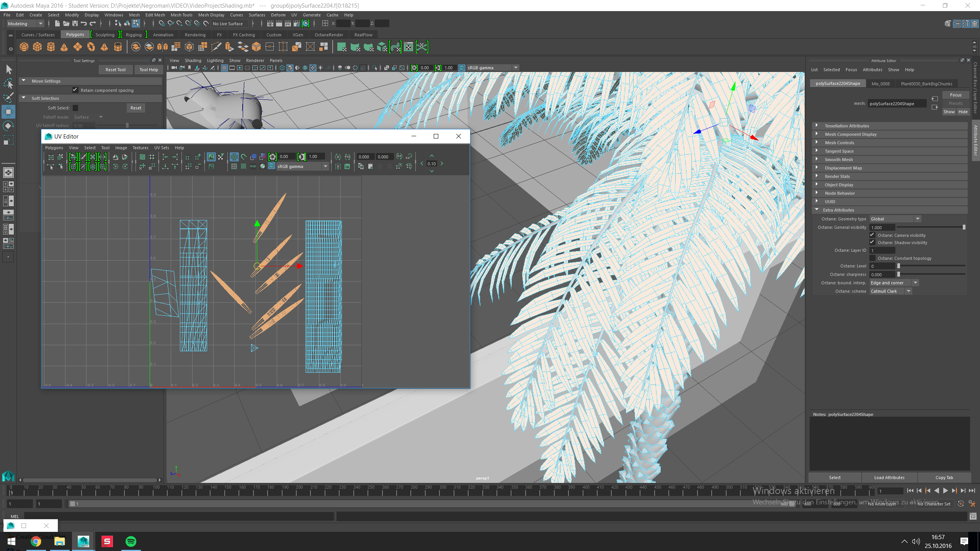Click the polygon cube shelf icon
This screenshot has height=551, width=980.
[37, 47]
